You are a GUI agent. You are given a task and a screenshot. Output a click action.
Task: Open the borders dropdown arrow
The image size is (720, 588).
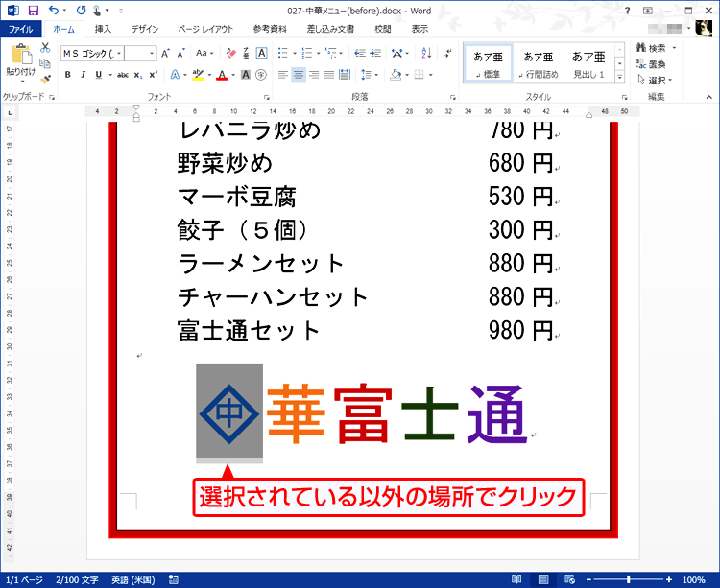[x=430, y=75]
